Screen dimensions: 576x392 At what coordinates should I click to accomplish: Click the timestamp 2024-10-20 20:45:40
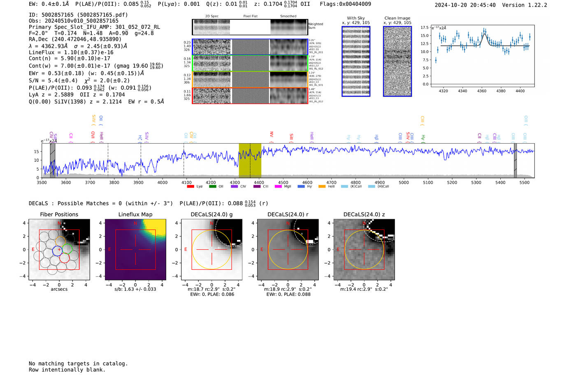point(465,5)
